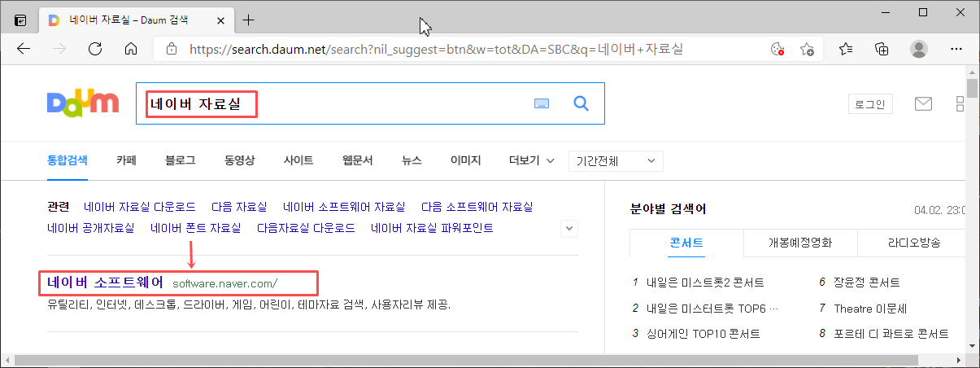Expand the 더보기 menu
Image resolution: width=980 pixels, height=368 pixels.
tap(532, 160)
